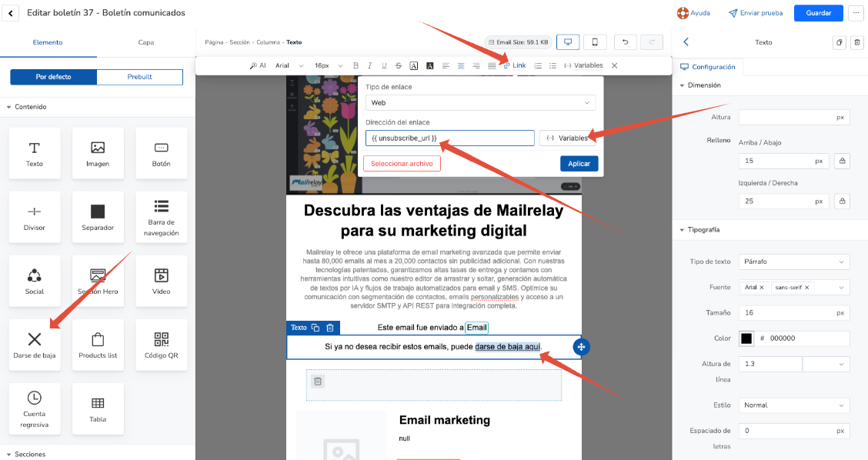Viewport: 868px width, 460px height.
Task: Insert a numbered list
Action: (x=538, y=65)
